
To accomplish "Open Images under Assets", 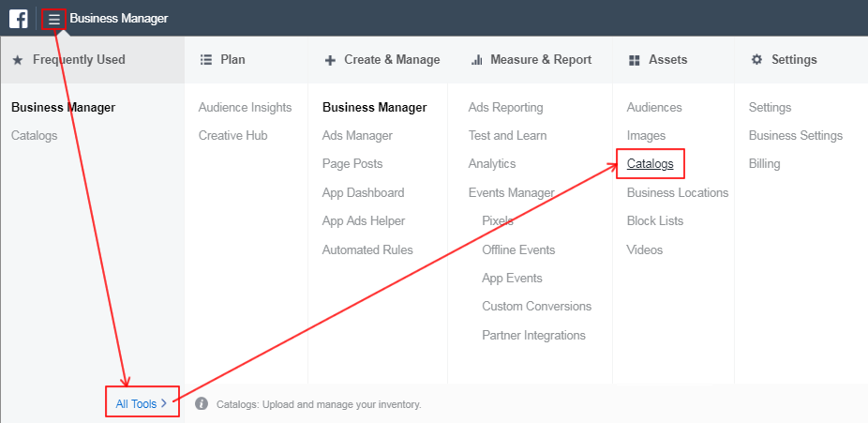I will coord(646,136).
